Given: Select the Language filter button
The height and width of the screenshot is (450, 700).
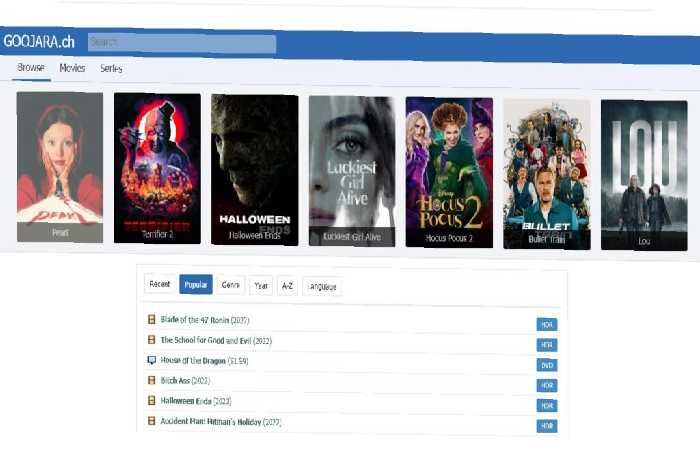Looking at the screenshot, I should 322,287.
